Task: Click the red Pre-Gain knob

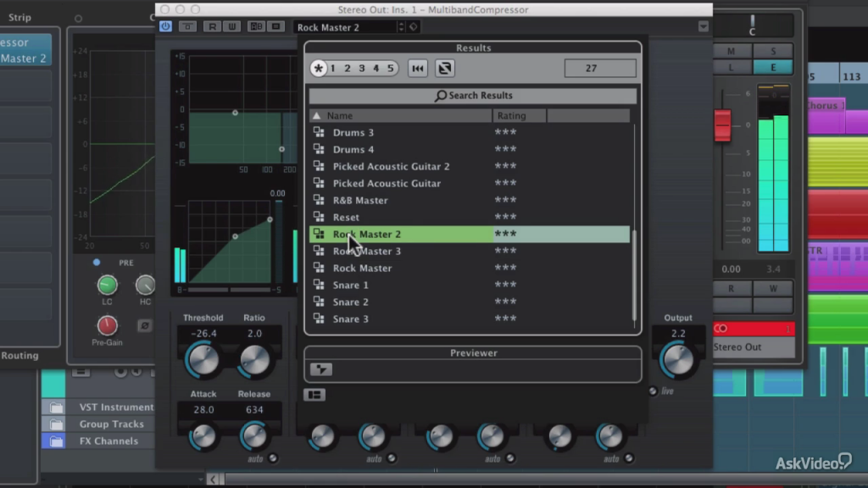Action: pos(108,325)
